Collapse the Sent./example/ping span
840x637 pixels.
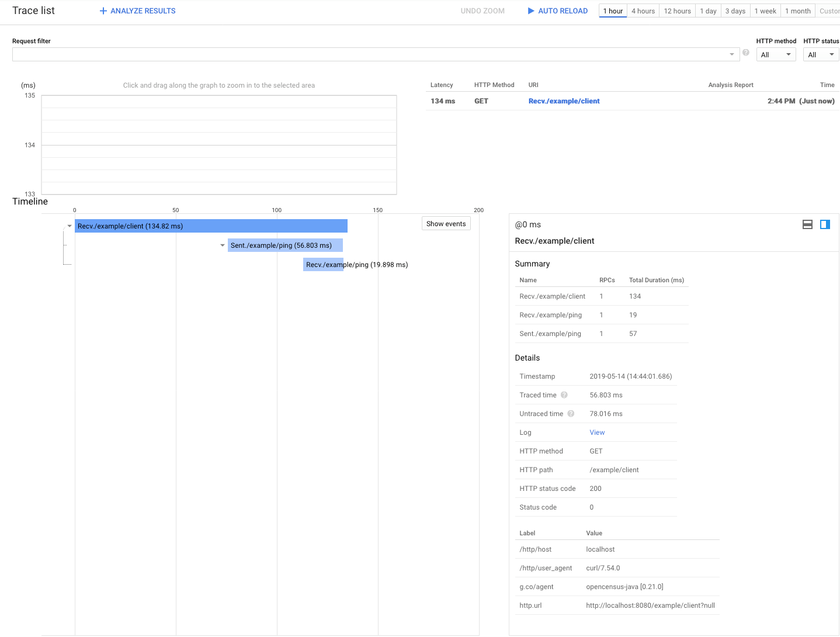[223, 245]
